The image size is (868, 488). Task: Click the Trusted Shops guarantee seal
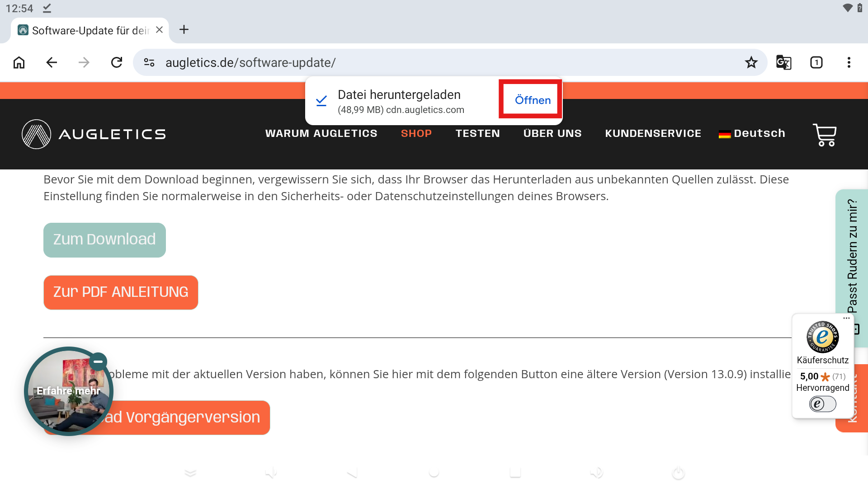823,337
